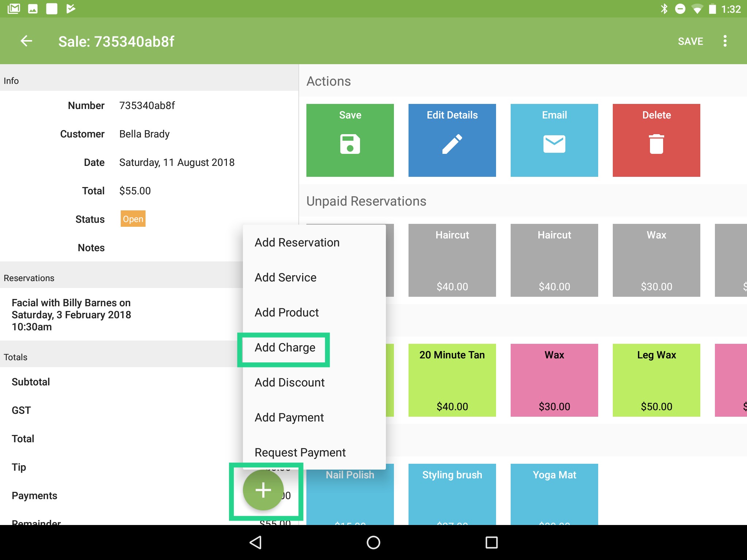
Task: Tap the battery status icon
Action: click(712, 9)
